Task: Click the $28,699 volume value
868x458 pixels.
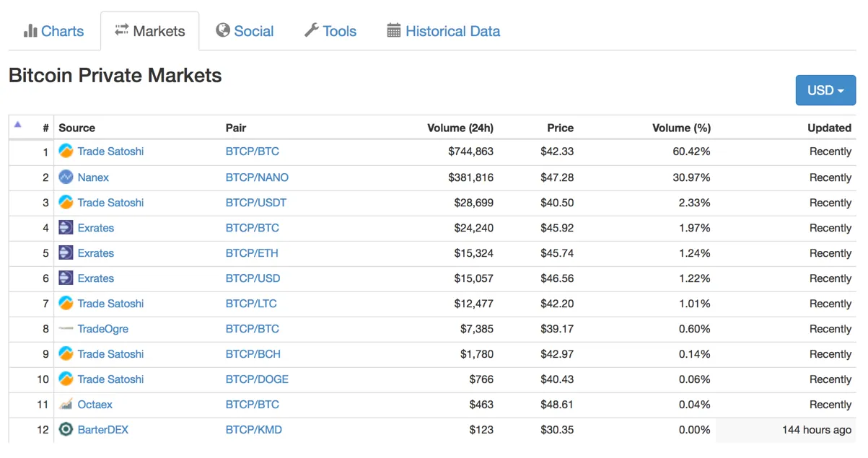Action: pos(474,203)
